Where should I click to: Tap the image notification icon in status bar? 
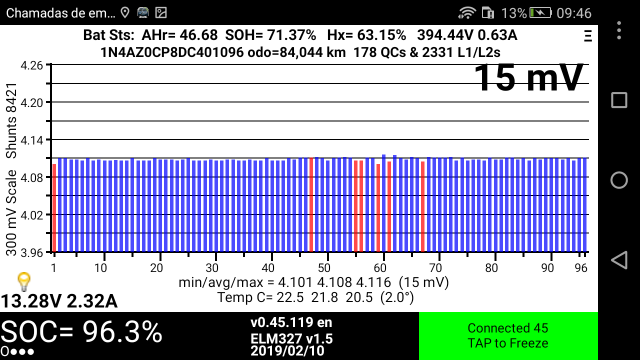click(x=161, y=13)
